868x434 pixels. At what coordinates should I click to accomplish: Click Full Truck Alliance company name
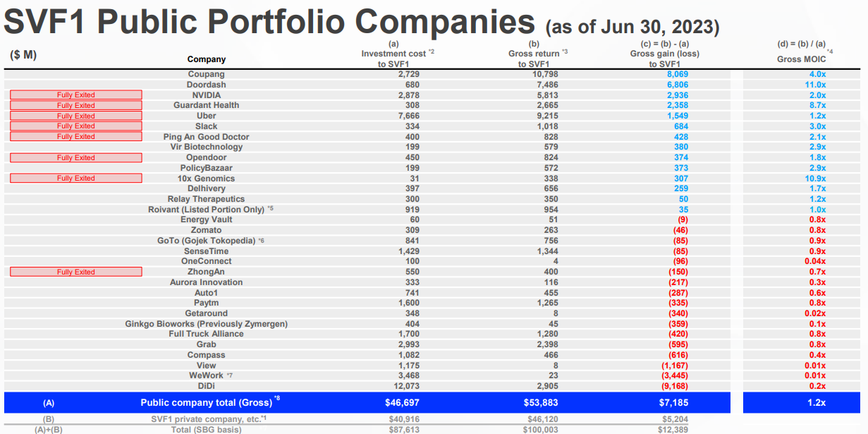[207, 334]
